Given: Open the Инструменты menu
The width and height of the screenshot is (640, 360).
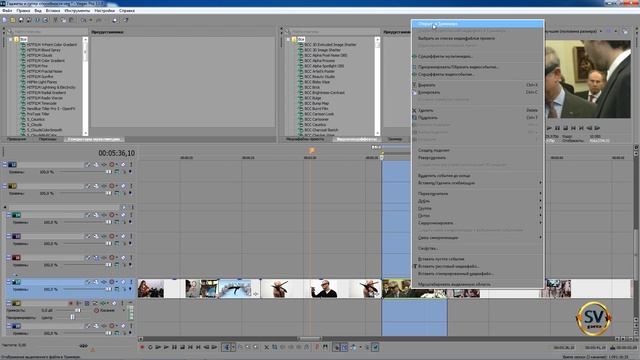Looking at the screenshot, I should (77, 11).
